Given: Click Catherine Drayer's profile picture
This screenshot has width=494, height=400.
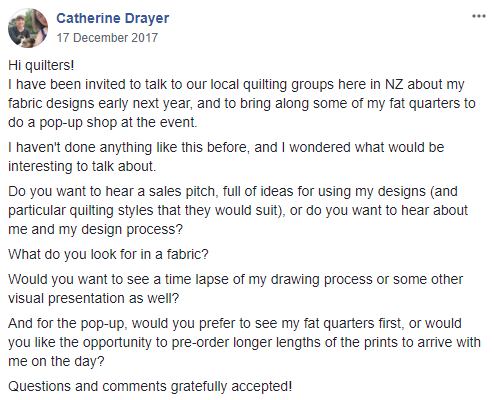Looking at the screenshot, I should pyautogui.click(x=28, y=28).
